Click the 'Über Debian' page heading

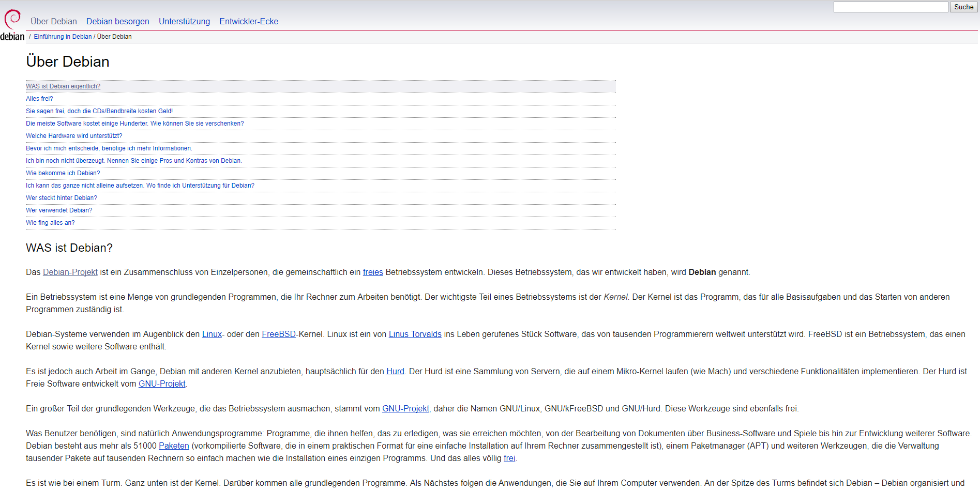68,62
